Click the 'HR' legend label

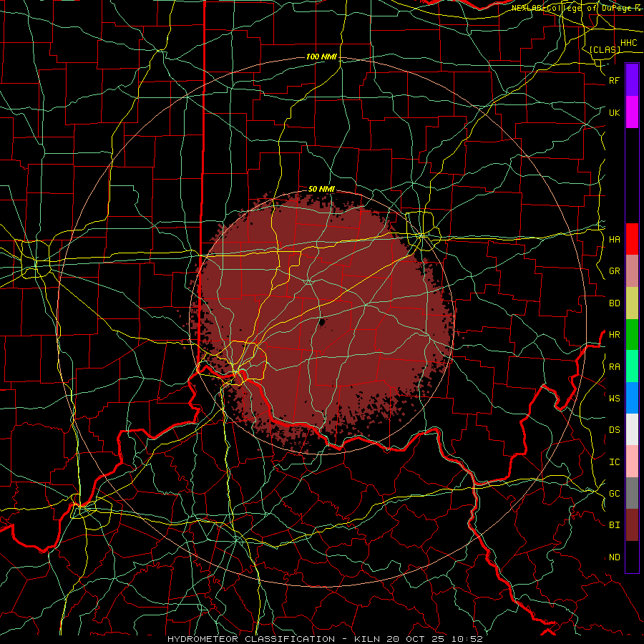[x=614, y=335]
